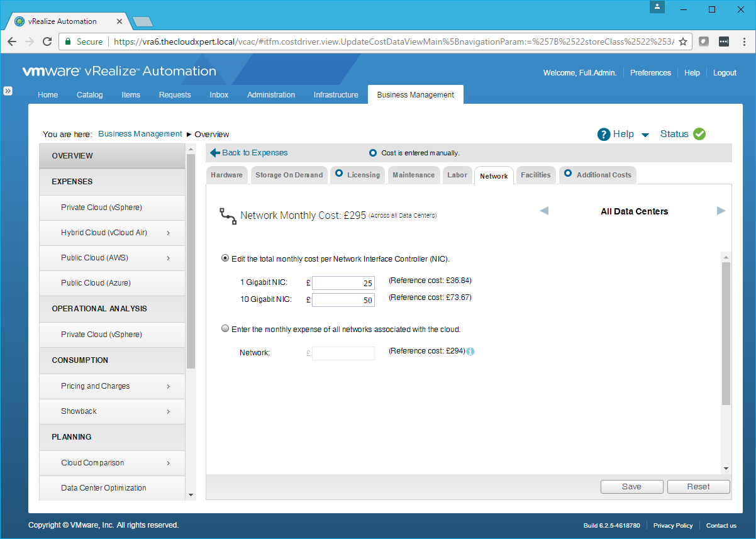The image size is (756, 539).
Task: Click the Back to Expenses arrow icon
Action: tap(215, 153)
